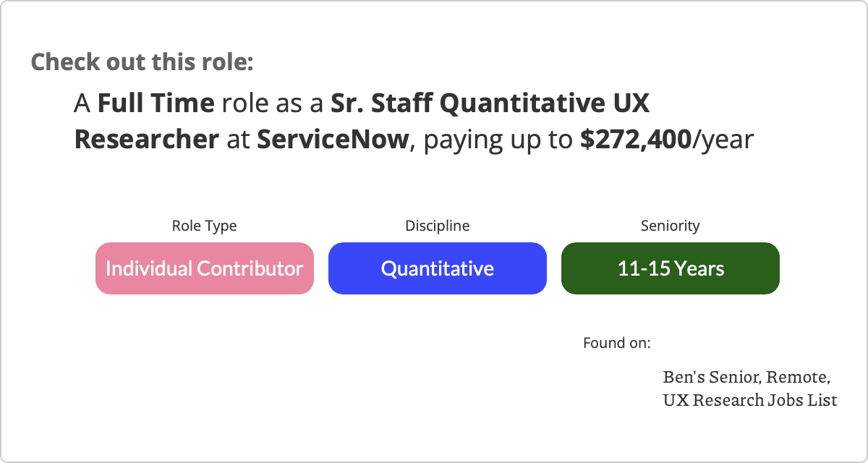
Task: Click the Sr. Staff Quantitative UX title text
Action: pyautogui.click(x=490, y=103)
